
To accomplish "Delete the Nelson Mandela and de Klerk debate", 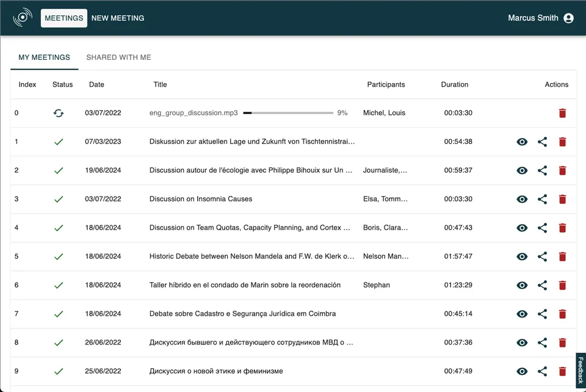I will tap(562, 256).
